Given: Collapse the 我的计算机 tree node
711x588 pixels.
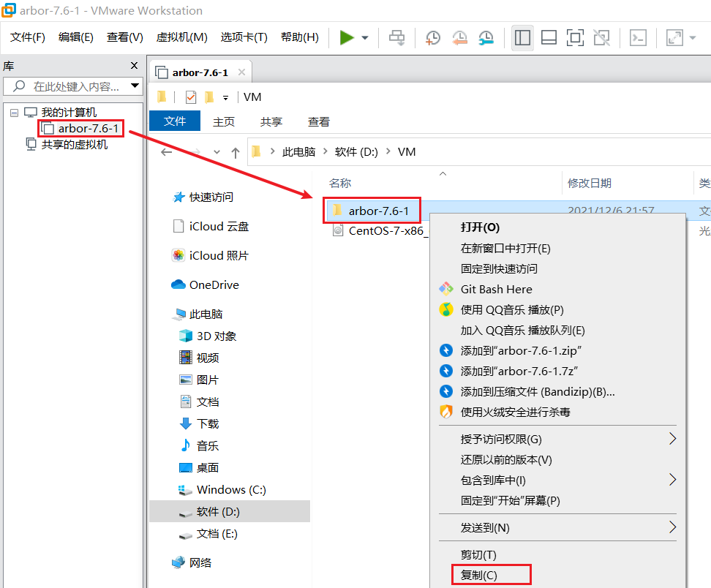Looking at the screenshot, I should coord(15,113).
